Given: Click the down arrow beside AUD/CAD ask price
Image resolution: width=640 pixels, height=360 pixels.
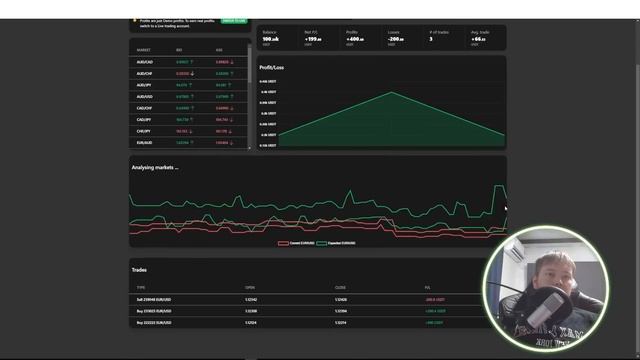Looking at the screenshot, I should click(232, 62).
